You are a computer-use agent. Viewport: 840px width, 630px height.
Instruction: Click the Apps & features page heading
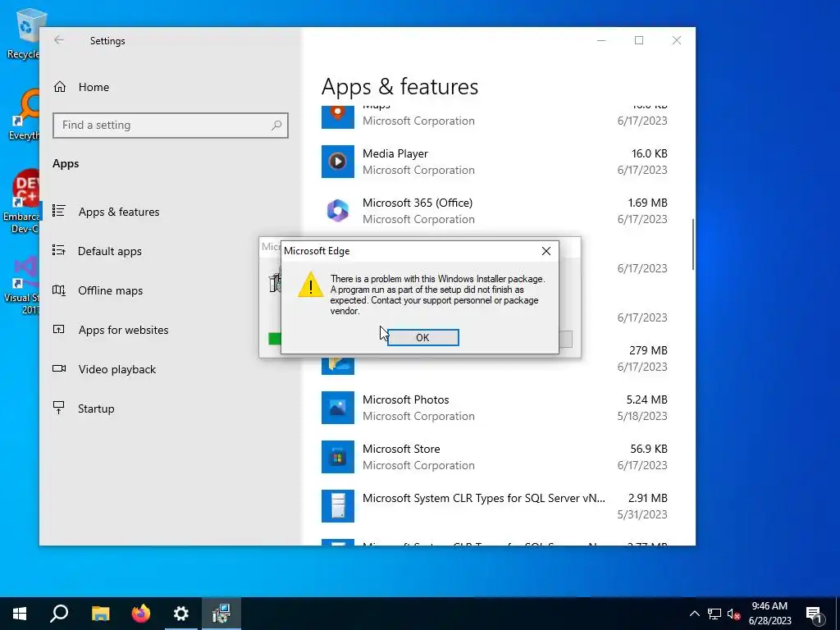click(399, 87)
